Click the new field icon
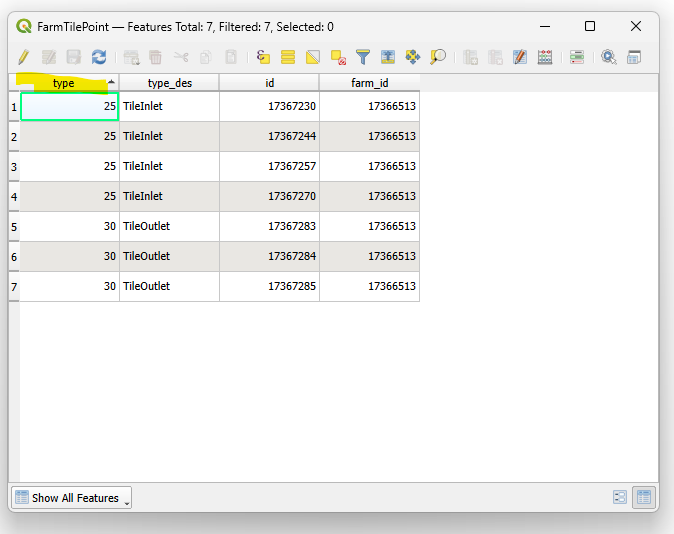The height and width of the screenshot is (534, 674). point(470,57)
